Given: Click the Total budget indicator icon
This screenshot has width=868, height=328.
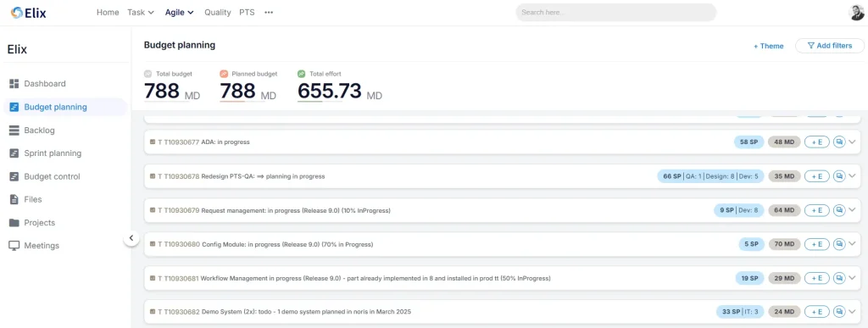Looking at the screenshot, I should 147,74.
